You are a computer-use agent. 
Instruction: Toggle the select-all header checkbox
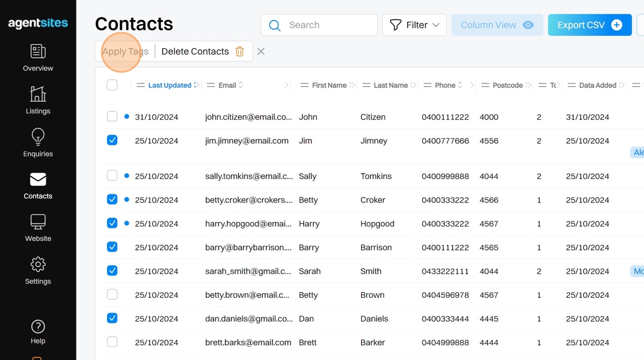click(112, 85)
